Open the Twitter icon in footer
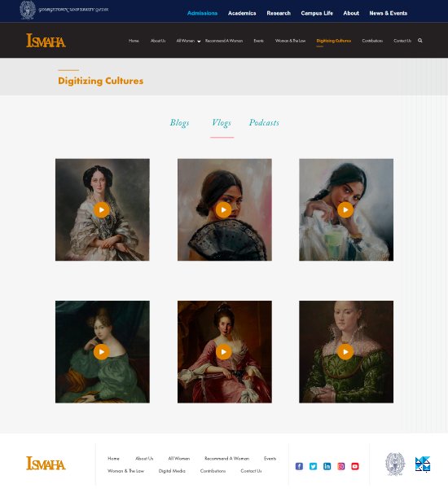448x493 pixels. (x=313, y=466)
